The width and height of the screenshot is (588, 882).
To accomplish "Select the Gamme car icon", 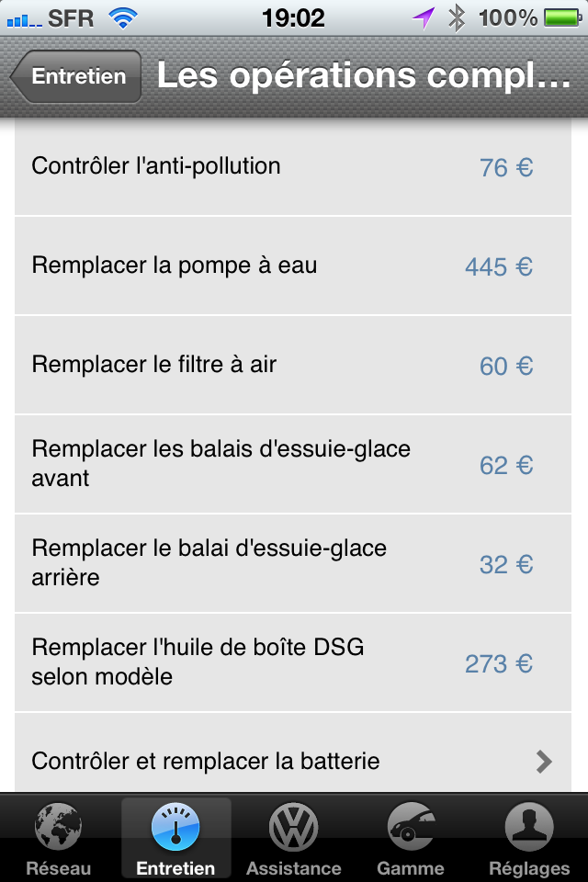I will 411,827.
